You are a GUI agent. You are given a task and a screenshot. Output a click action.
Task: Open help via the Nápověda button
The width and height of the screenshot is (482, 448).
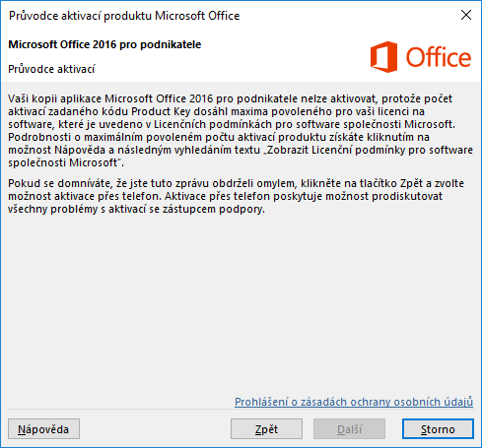pyautogui.click(x=43, y=429)
